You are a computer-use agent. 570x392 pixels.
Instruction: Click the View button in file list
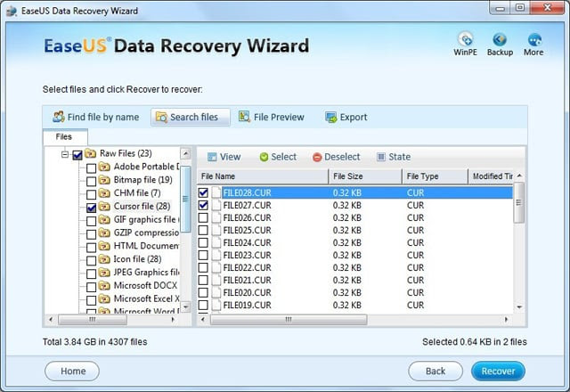click(224, 157)
